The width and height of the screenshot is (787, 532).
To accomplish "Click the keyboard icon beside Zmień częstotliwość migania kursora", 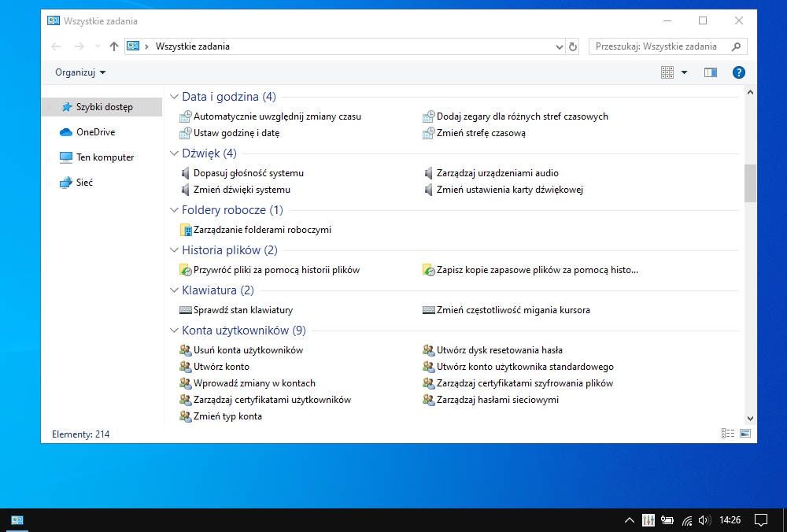I will tap(428, 310).
